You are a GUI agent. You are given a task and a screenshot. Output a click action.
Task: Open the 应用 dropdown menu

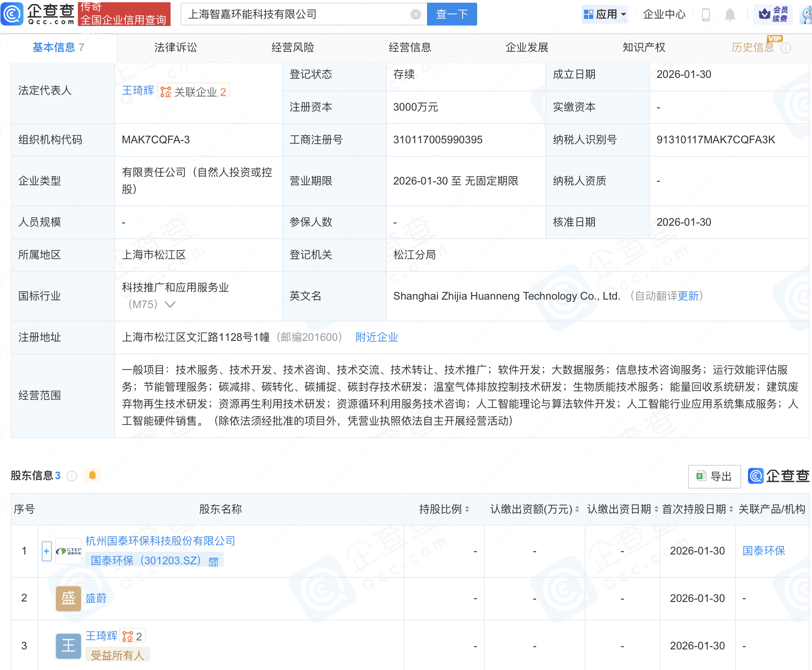(x=605, y=14)
